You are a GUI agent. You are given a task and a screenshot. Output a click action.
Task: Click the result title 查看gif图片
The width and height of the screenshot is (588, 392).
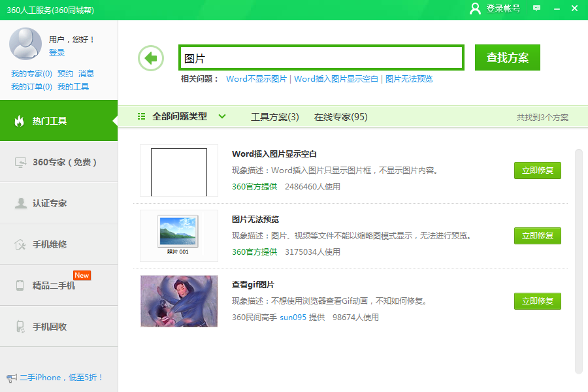(253, 285)
